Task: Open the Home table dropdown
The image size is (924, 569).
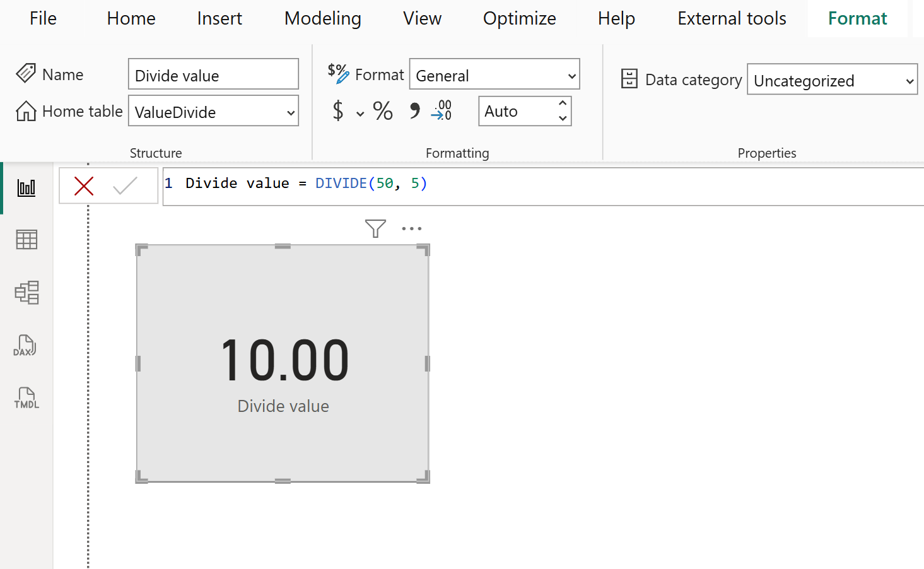Action: click(213, 111)
